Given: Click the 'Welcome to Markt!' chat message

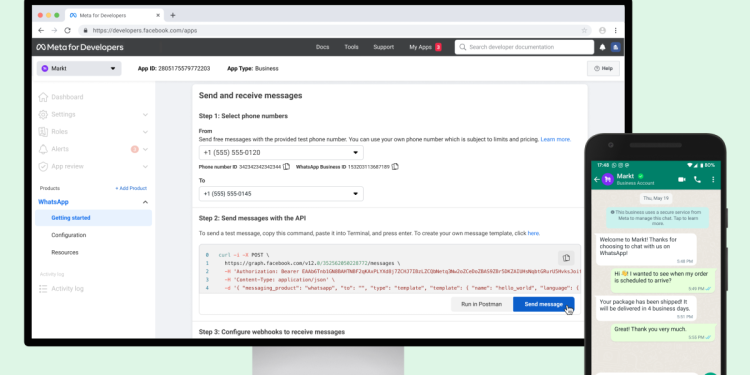Looking at the screenshot, I should 646,249.
